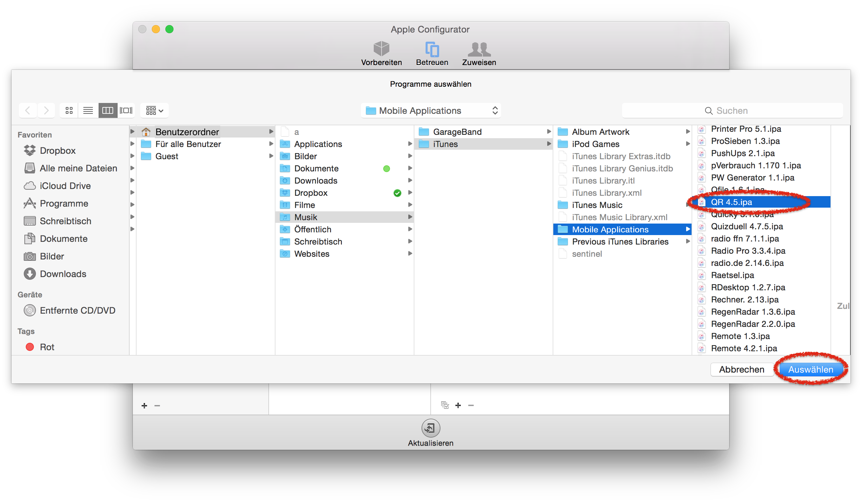
Task: Open the Filme folder
Action: pos(345,205)
